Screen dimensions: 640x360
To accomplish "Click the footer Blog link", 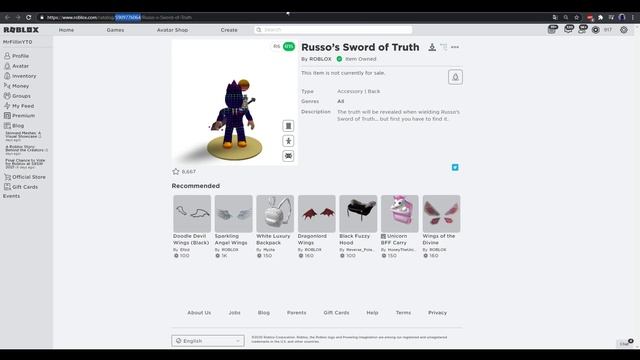I will click(264, 313).
